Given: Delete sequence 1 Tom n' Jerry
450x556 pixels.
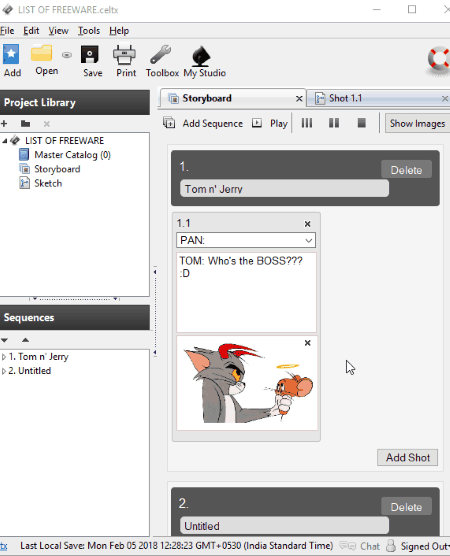Looking at the screenshot, I should pos(406,170).
